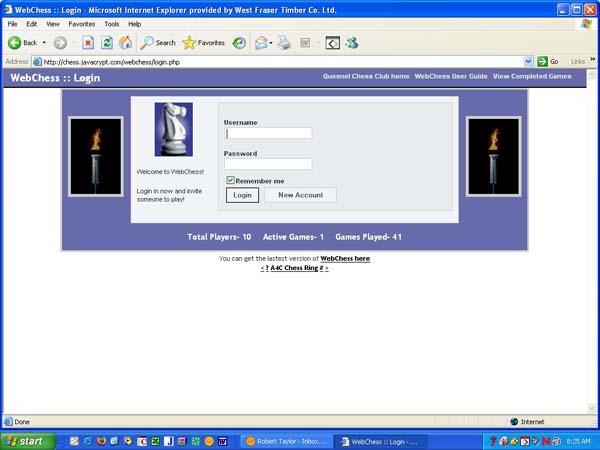The image size is (600, 450).
Task: Expand the address bar URL dropdown
Action: (528, 62)
